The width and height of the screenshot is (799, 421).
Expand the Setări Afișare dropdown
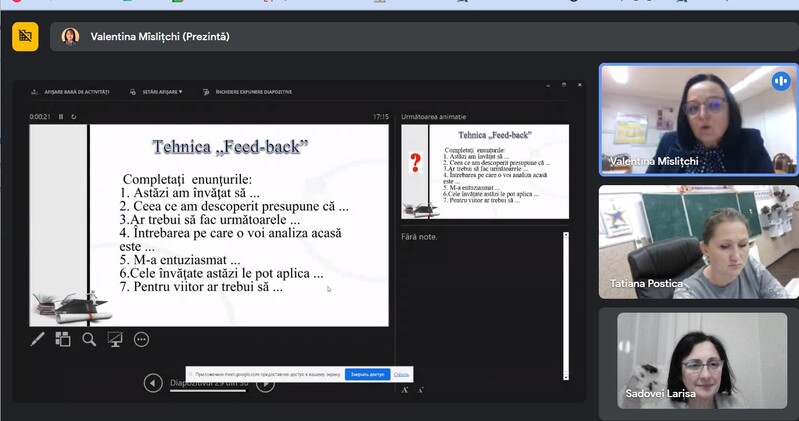coord(156,92)
